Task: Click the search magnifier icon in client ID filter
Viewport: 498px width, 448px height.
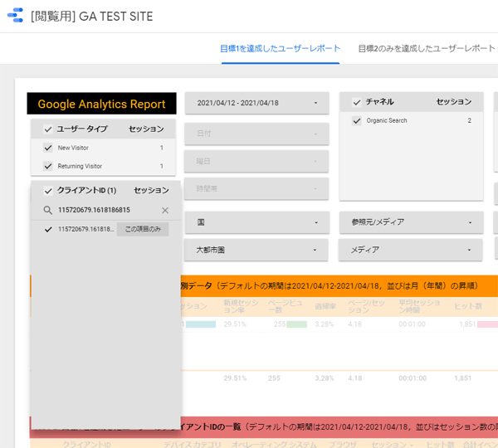Action: tap(47, 210)
